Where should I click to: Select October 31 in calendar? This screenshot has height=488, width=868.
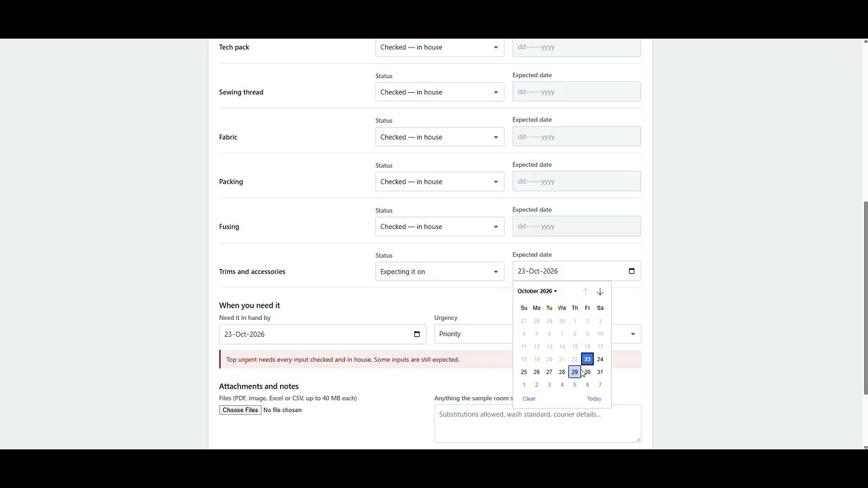[600, 372]
